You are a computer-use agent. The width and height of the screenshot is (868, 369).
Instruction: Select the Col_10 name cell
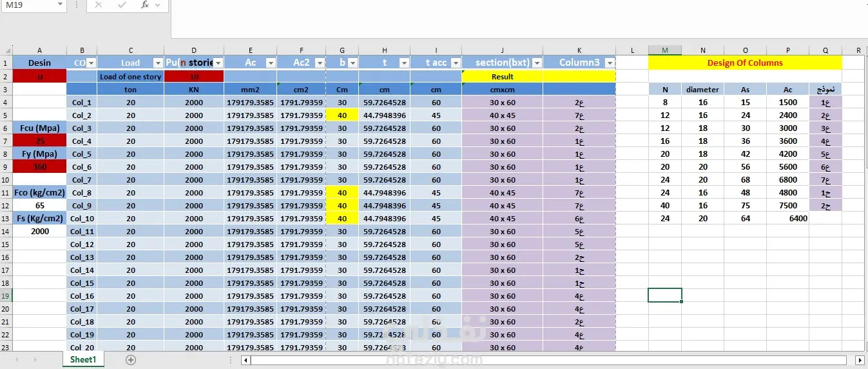coord(82,218)
